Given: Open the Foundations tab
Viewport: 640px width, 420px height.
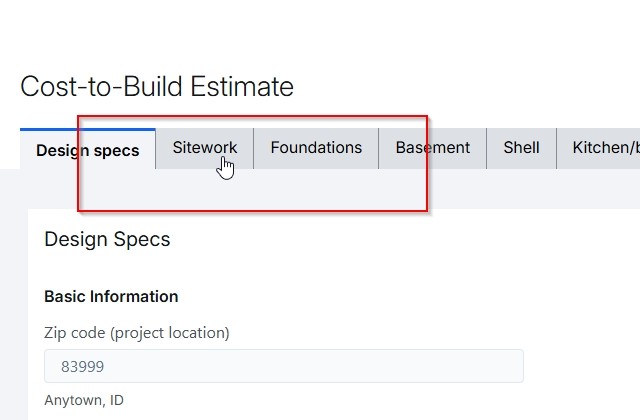Looking at the screenshot, I should point(316,148).
